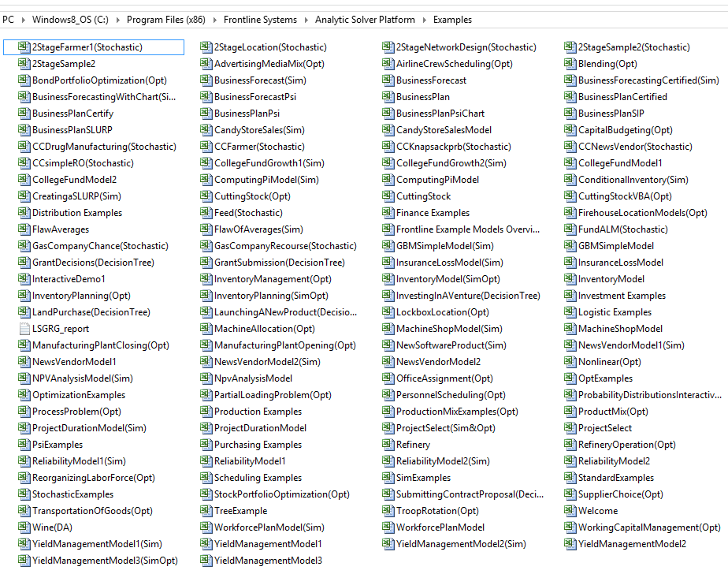This screenshot has height=574, width=728.
Task: Click the Excel icon beside Feed(Stochastic)
Action: tap(206, 213)
